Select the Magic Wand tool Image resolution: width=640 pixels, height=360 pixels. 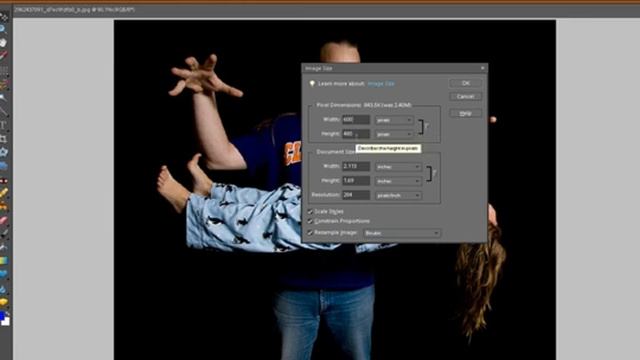(3, 97)
